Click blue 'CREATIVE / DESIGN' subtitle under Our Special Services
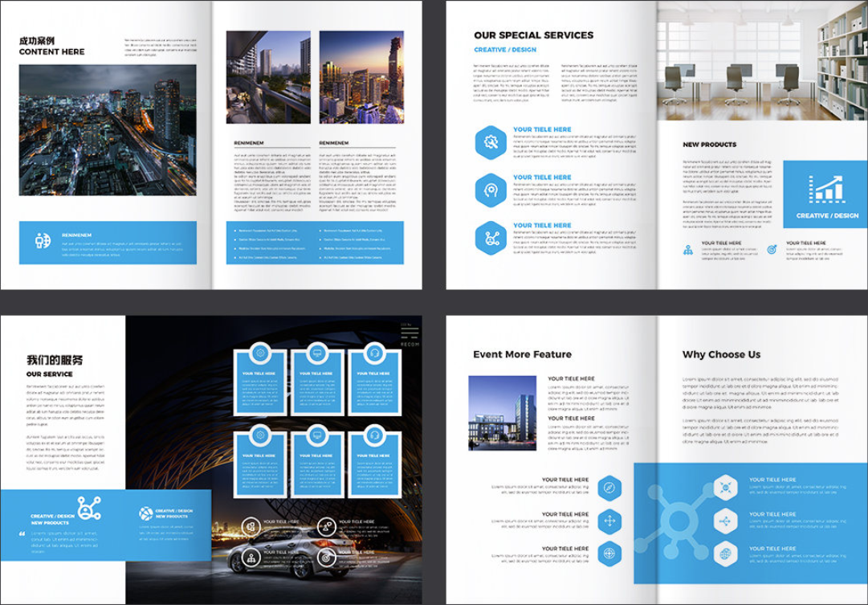This screenshot has height=605, width=868. point(505,49)
